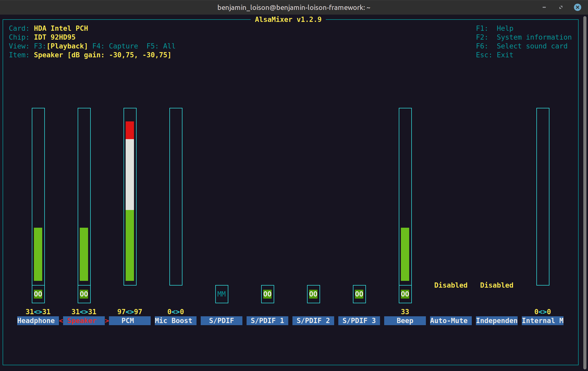The image size is (588, 371).
Task: Toggle the S/PDIF 1 mute box
Action: (267, 294)
